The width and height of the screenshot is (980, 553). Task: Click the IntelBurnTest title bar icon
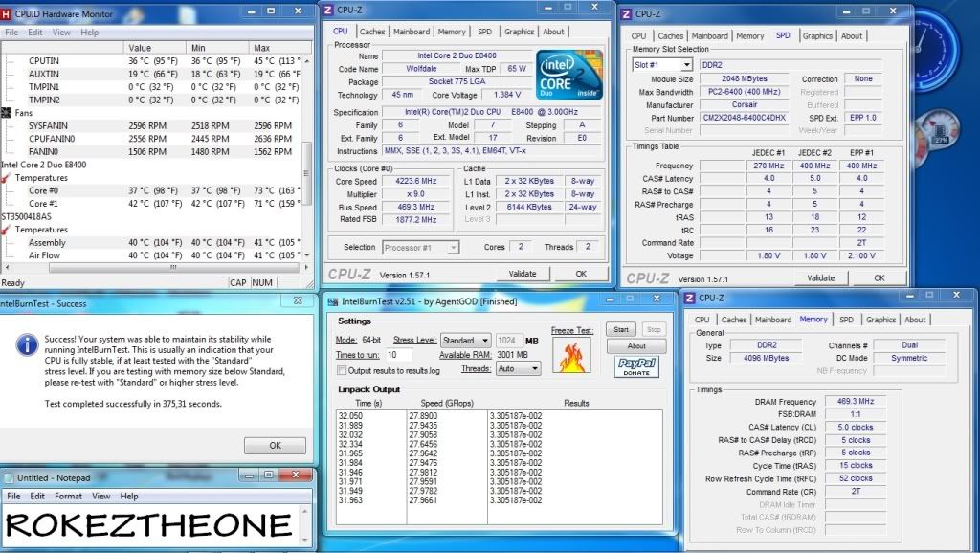333,301
